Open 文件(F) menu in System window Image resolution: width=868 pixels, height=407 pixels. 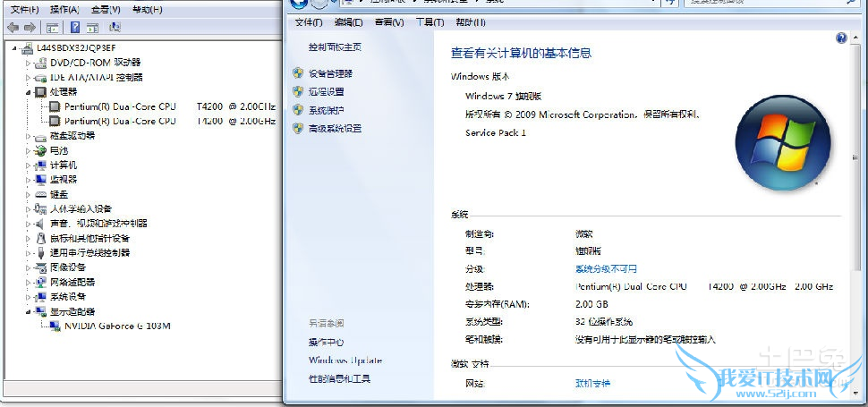point(309,22)
